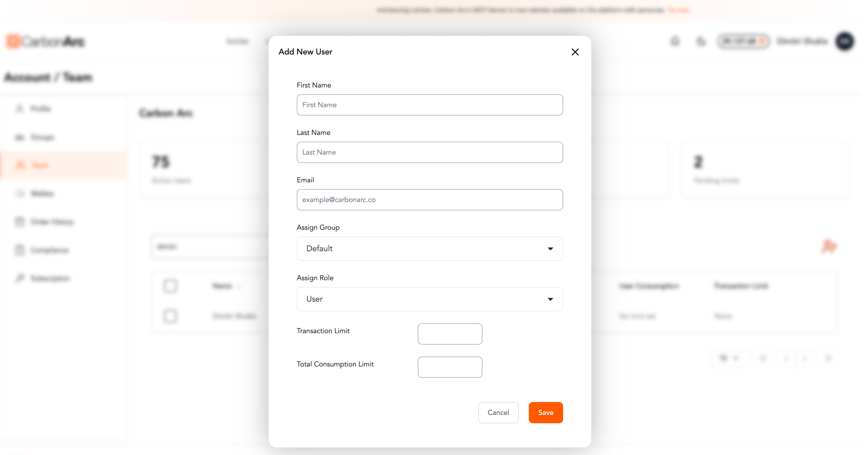Focus the First Name field
The image size is (868, 455).
pyautogui.click(x=430, y=105)
